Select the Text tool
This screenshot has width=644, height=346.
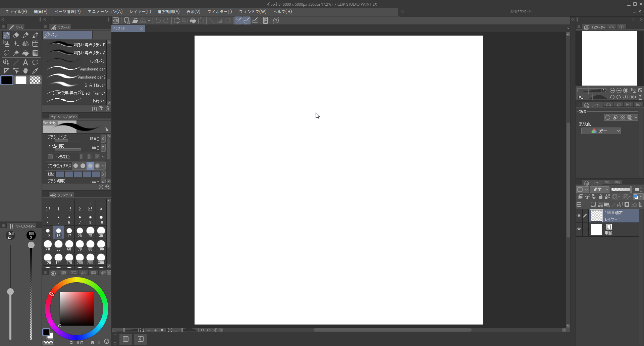click(x=25, y=62)
